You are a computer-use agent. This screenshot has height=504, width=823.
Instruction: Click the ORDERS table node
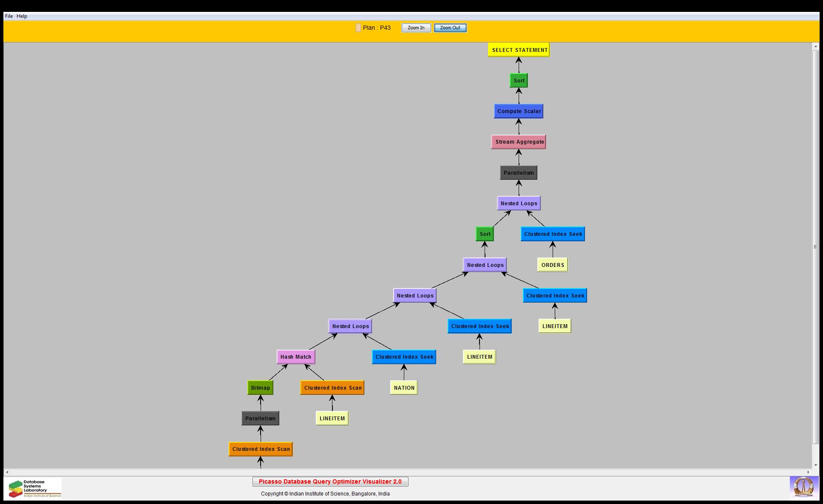click(553, 265)
